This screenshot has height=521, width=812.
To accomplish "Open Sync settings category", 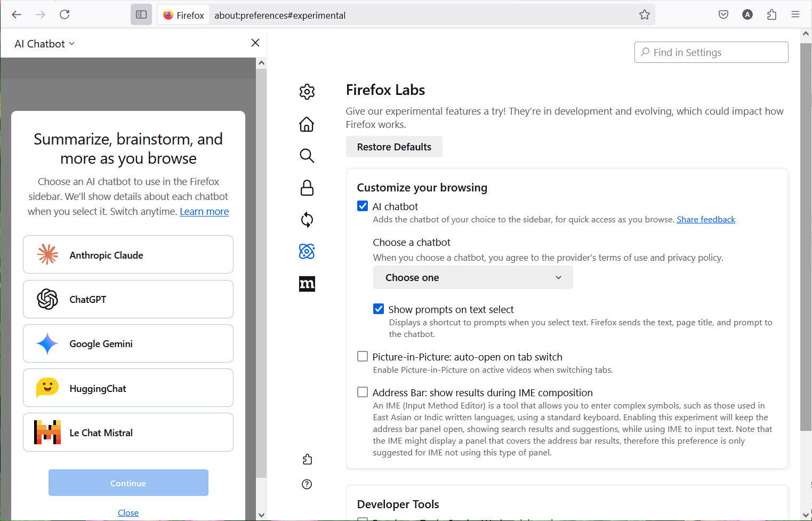I will (x=307, y=220).
